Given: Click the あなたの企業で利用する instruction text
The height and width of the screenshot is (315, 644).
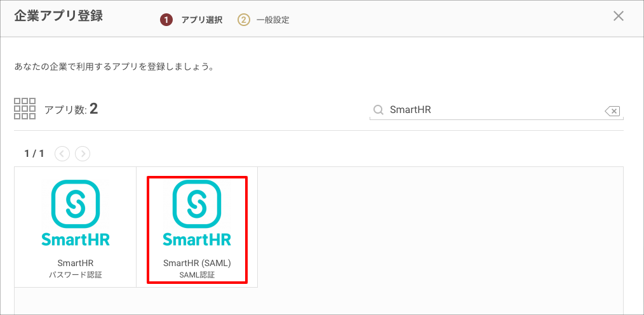Looking at the screenshot, I should (x=114, y=67).
